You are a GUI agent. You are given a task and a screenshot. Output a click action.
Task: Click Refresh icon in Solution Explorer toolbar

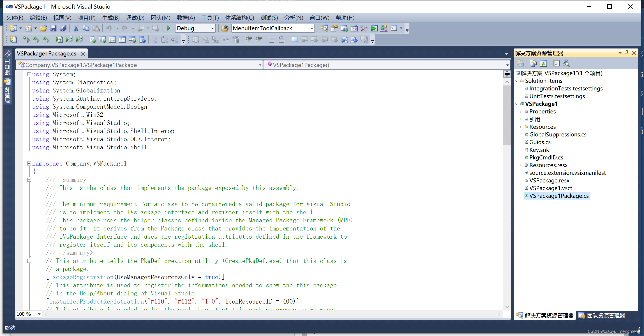point(543,64)
